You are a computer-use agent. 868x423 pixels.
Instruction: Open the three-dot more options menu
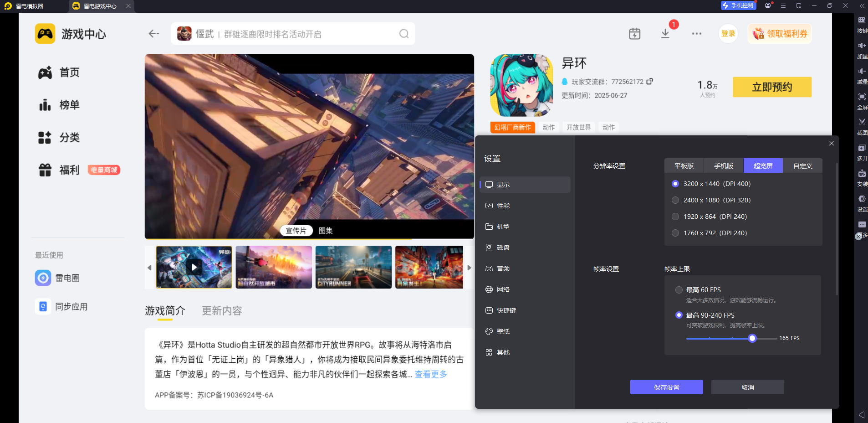696,34
